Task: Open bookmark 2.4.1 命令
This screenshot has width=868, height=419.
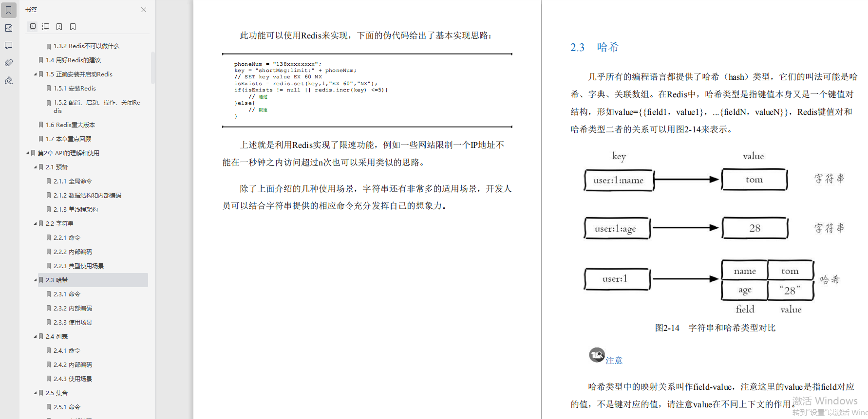Action: pyautogui.click(x=67, y=351)
